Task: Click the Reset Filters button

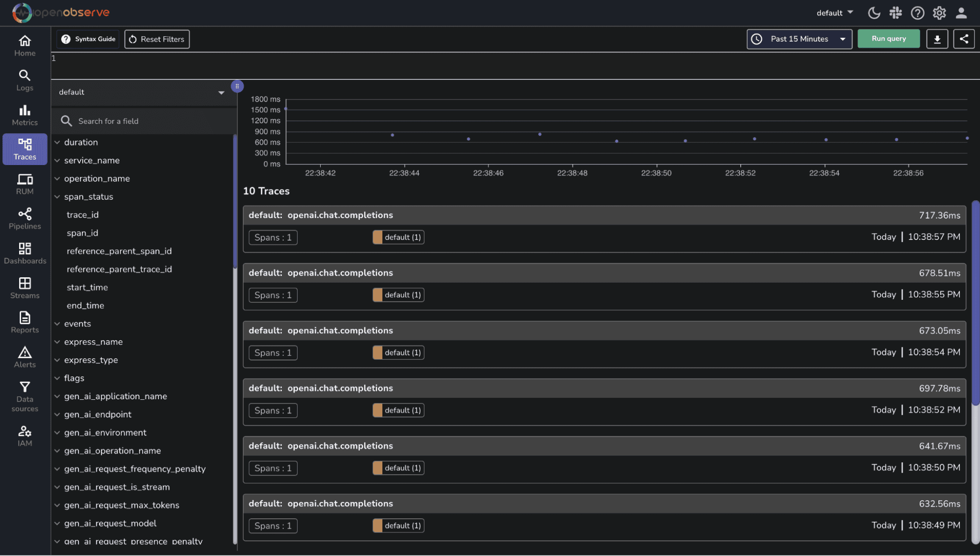Action: point(157,39)
